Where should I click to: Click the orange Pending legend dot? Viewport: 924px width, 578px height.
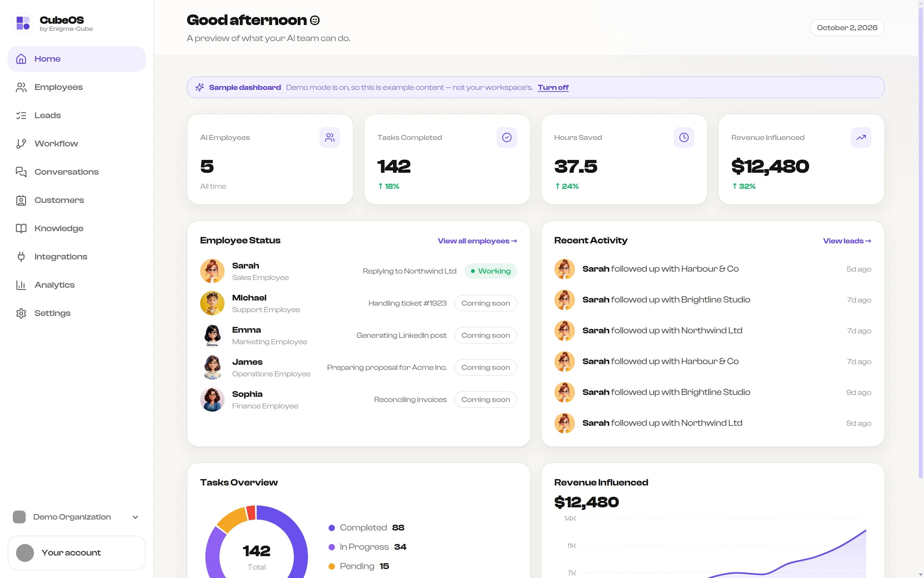click(331, 566)
